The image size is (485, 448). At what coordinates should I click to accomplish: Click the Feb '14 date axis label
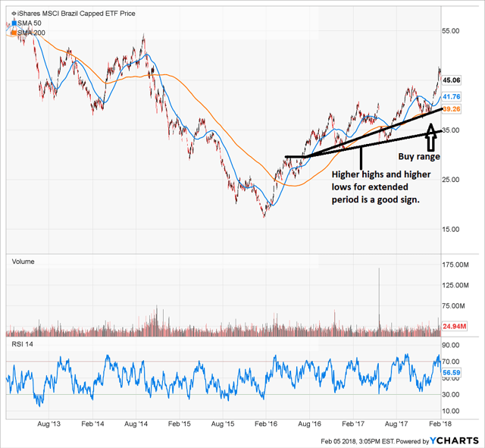click(92, 425)
